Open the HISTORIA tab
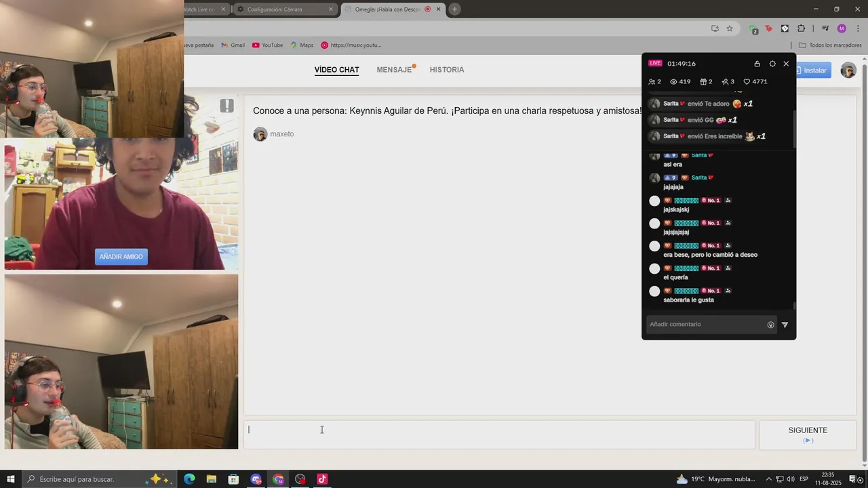This screenshot has height=488, width=868. point(447,70)
